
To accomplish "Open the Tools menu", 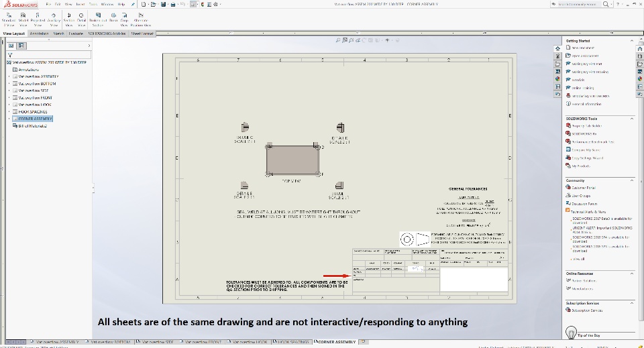I will click(93, 4).
